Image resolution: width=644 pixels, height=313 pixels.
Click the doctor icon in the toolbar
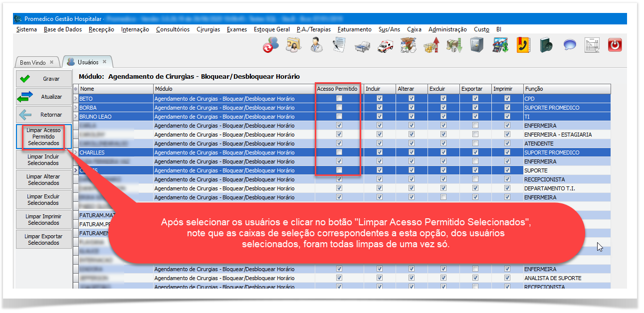pos(316,45)
